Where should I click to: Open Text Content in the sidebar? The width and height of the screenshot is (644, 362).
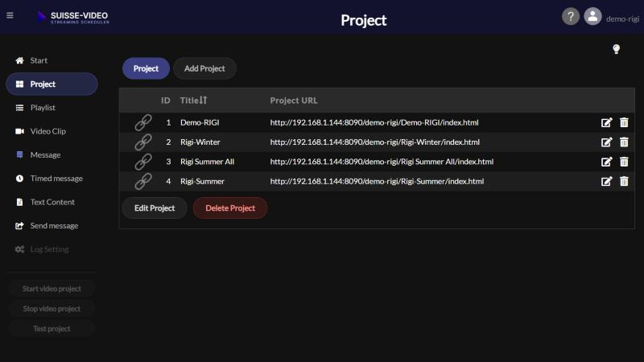[52, 202]
